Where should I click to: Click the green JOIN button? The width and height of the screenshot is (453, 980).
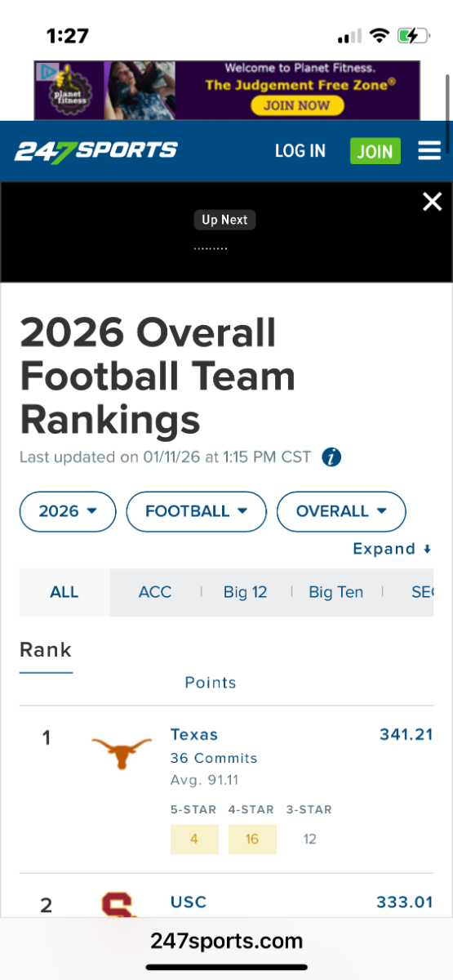pyautogui.click(x=375, y=151)
